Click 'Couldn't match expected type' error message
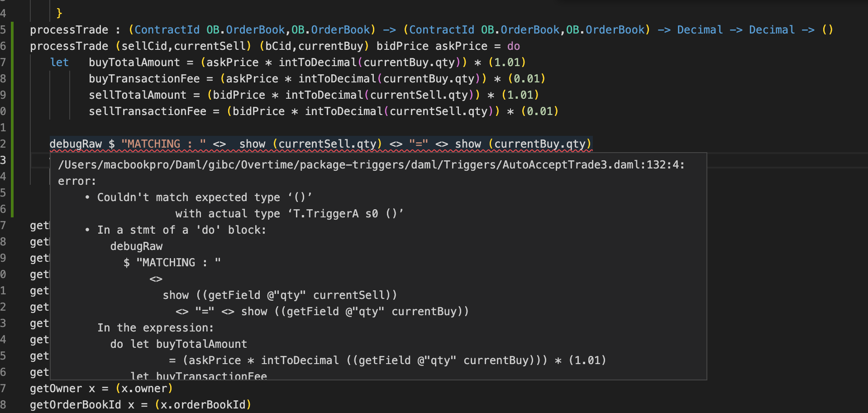The width and height of the screenshot is (868, 413). [172, 197]
